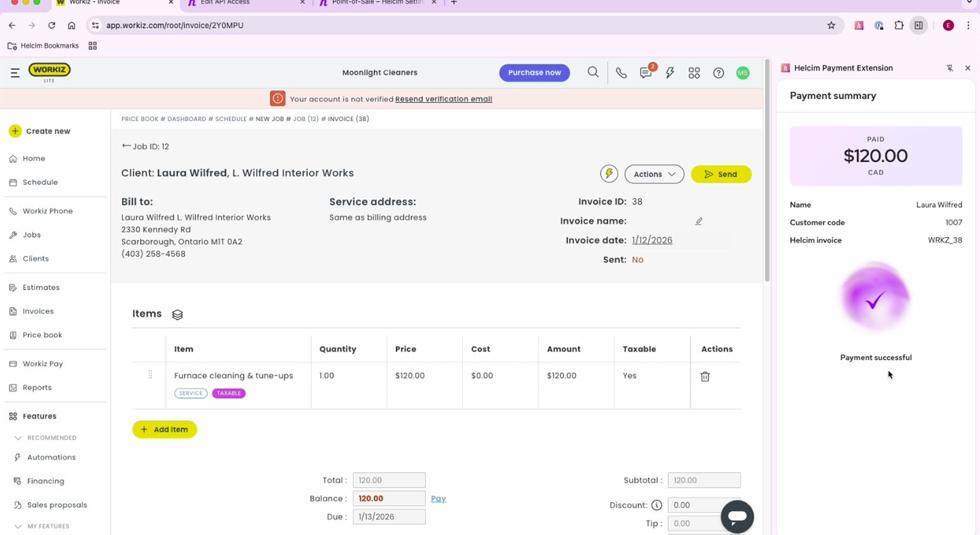Toggle the hamburger sidebar menu
This screenshot has width=980, height=535.
[15, 73]
